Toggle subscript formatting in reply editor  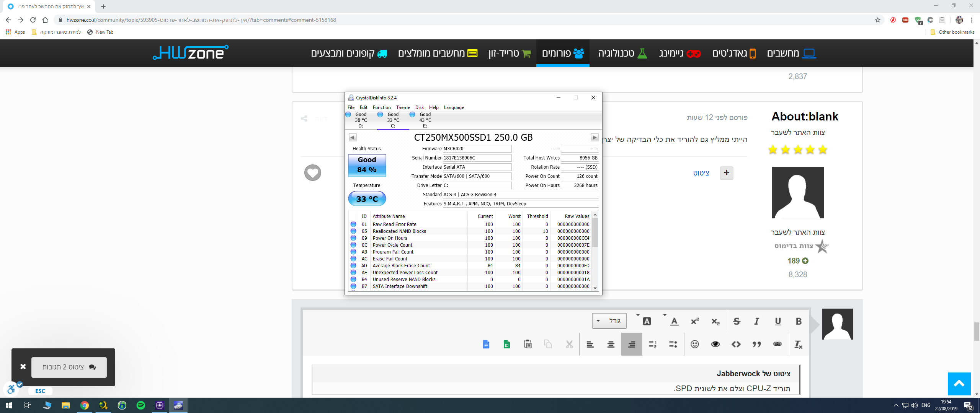(x=715, y=321)
